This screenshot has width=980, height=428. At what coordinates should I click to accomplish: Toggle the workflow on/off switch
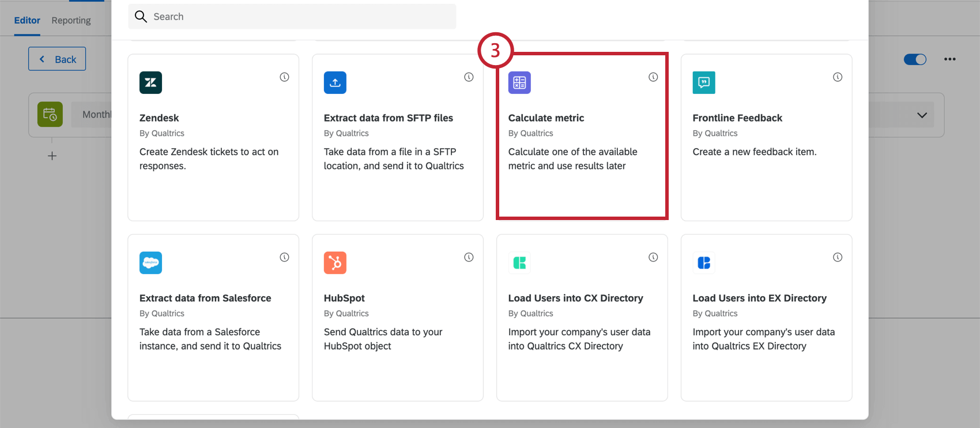[915, 59]
